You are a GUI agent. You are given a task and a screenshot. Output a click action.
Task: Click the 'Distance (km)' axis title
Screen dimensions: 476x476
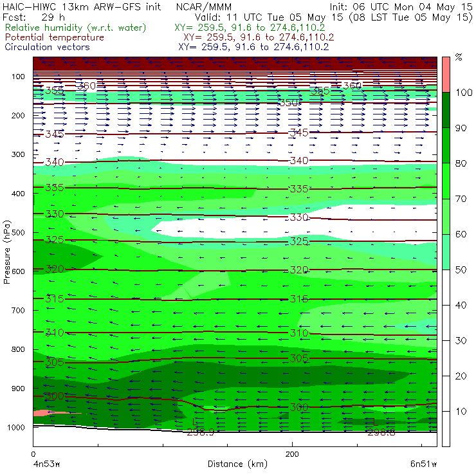[237, 464]
